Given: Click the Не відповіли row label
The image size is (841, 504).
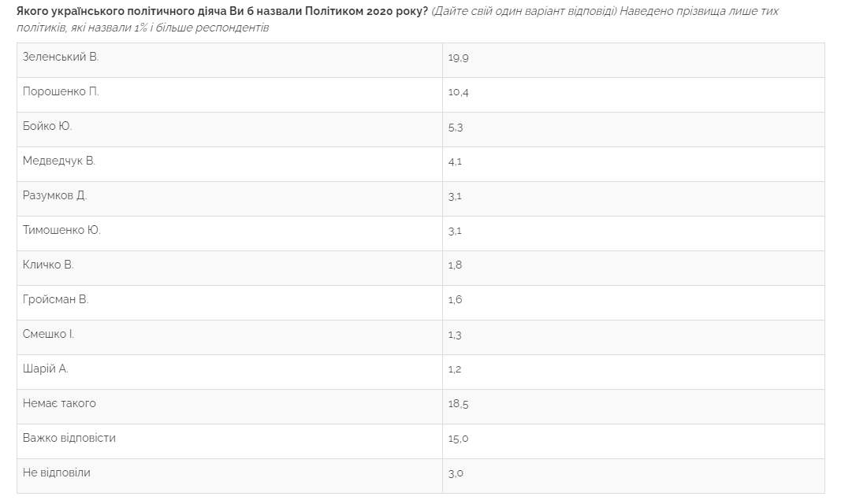Looking at the screenshot, I should tap(57, 473).
